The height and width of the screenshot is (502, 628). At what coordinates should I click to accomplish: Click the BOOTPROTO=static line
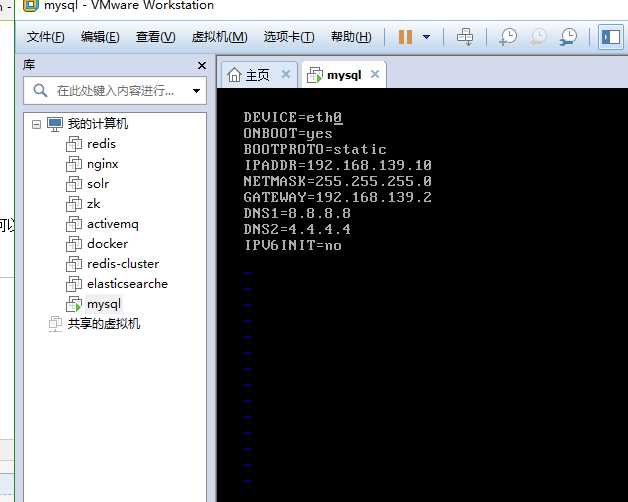pyautogui.click(x=315, y=149)
